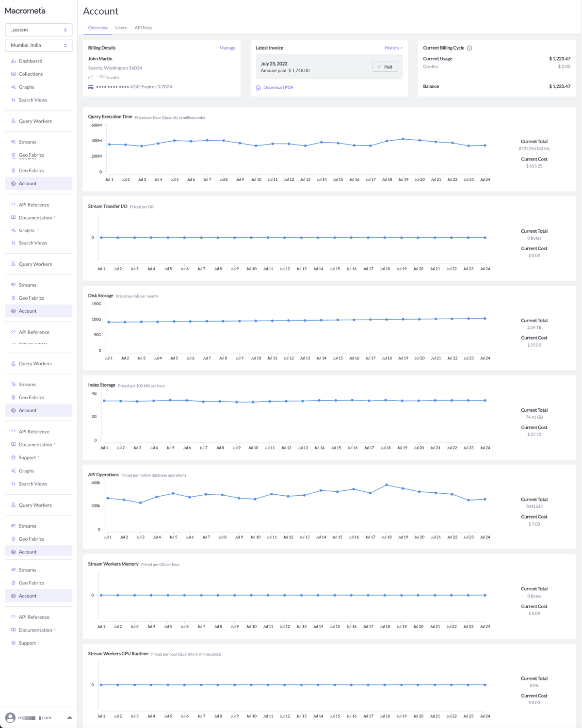
Task: Expand the invoice History dropdown
Action: click(x=393, y=48)
